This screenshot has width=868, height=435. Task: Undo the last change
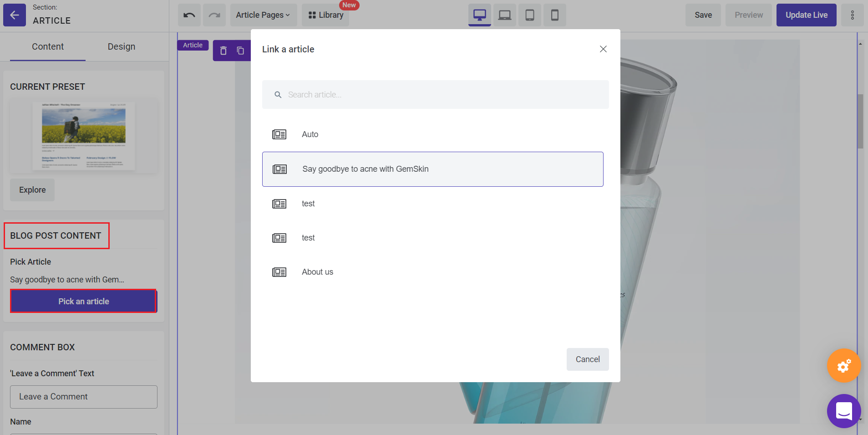pyautogui.click(x=189, y=15)
